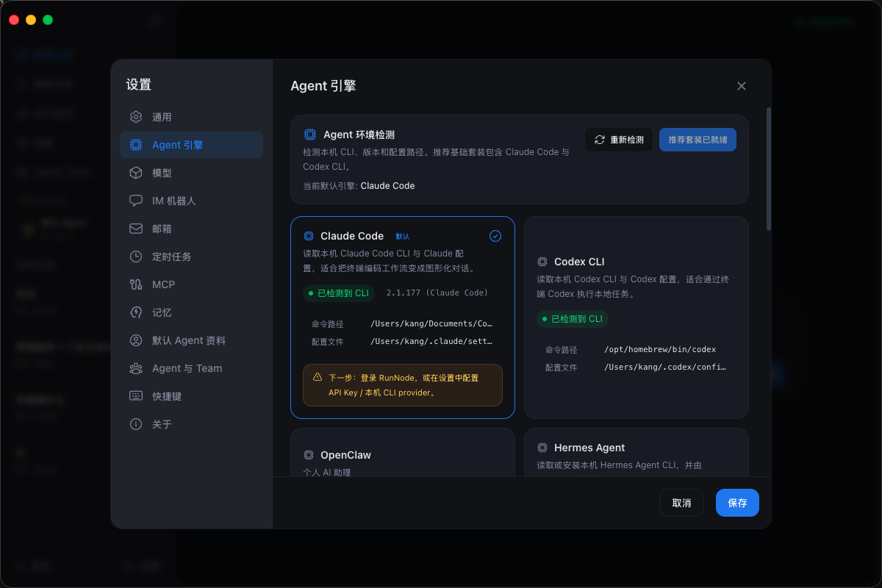This screenshot has height=588, width=882.
Task: Open the 记忆 memory settings entry
Action: (191, 312)
